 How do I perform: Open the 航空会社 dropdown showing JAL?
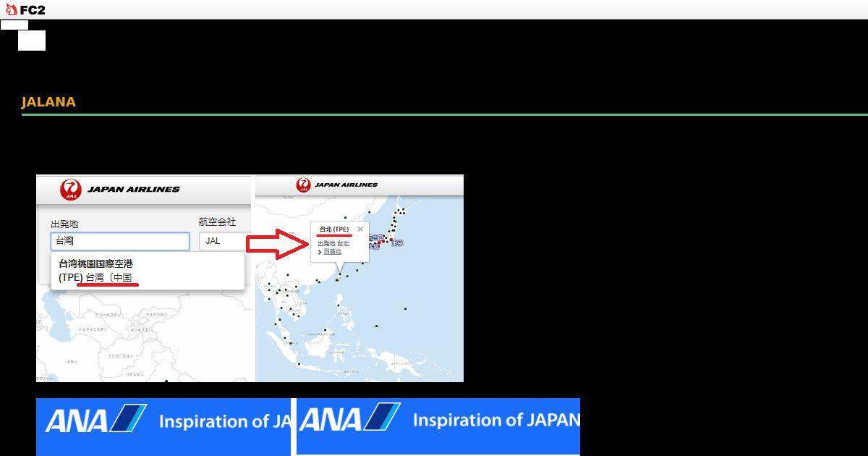[226, 241]
